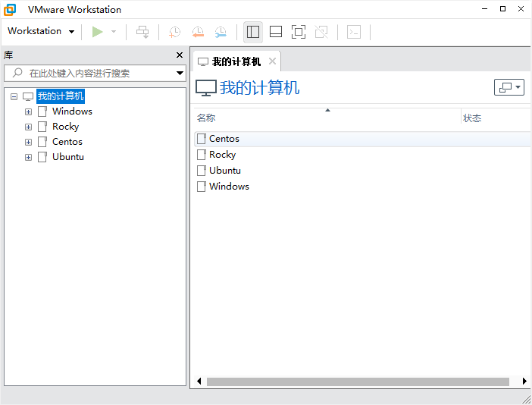
Task: Select Ubuntu row in VM list
Action: tap(362, 171)
